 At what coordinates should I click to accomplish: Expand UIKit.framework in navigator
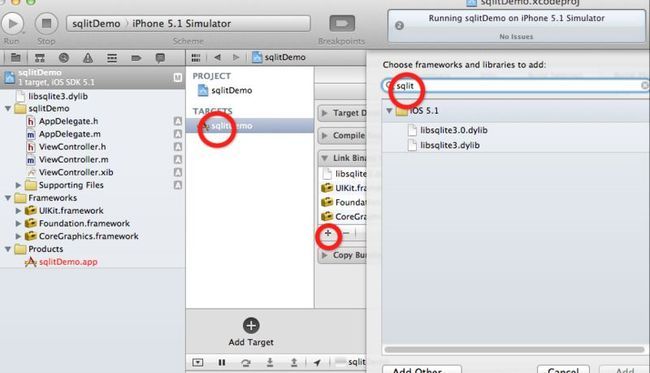point(18,211)
